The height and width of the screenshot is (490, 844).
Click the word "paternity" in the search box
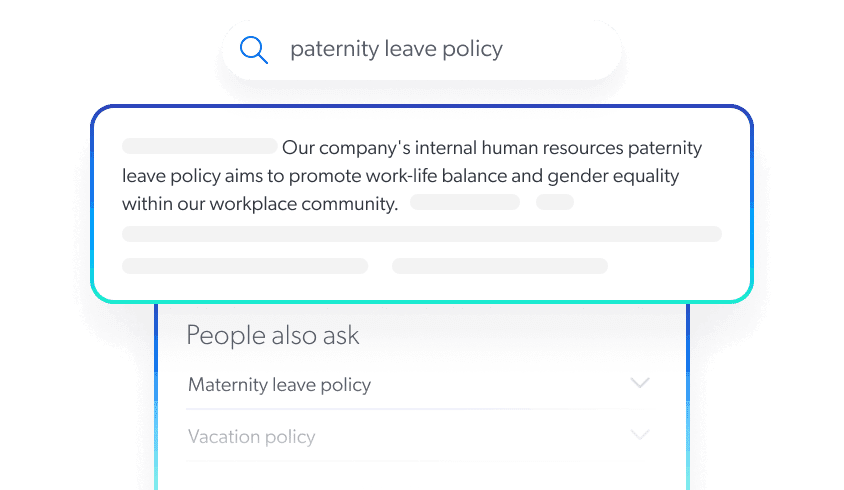tap(328, 50)
